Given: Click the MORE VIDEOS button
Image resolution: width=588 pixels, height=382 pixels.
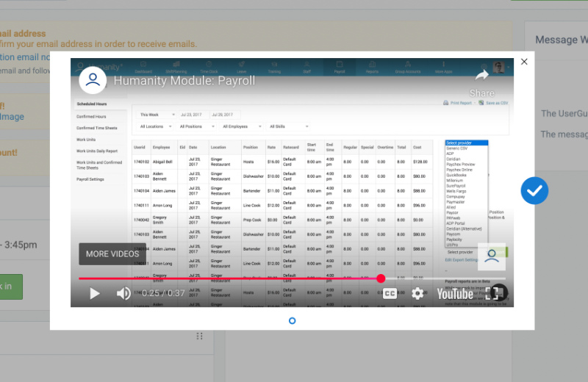Looking at the screenshot, I should 112,253.
